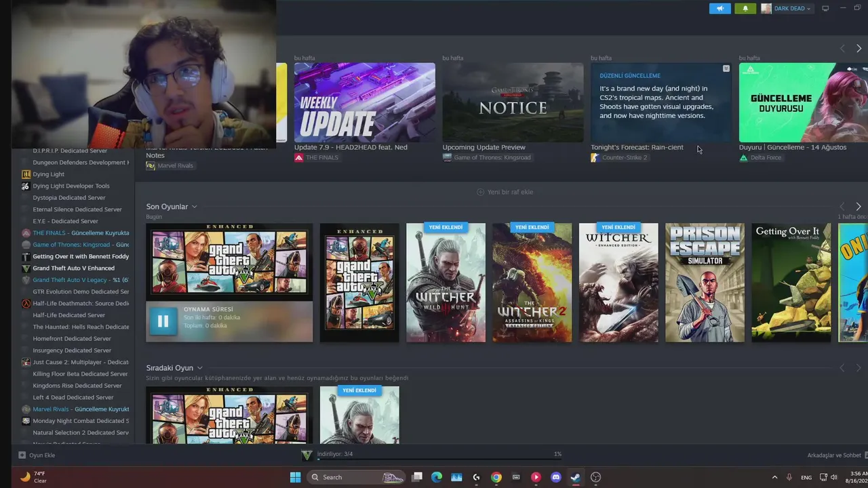Click the plus icon beside Oyun Ekle
The height and width of the screenshot is (488, 868).
click(x=22, y=455)
